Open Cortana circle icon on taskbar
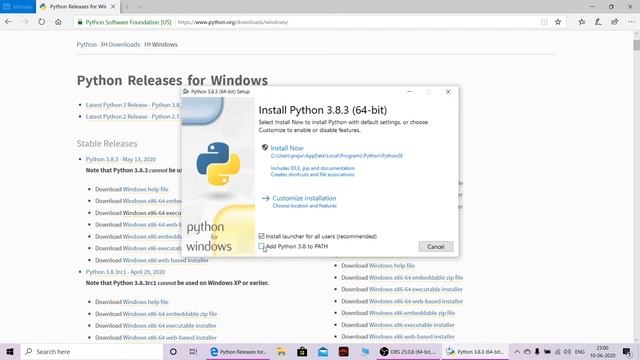The width and height of the screenshot is (640, 360). 173,351
